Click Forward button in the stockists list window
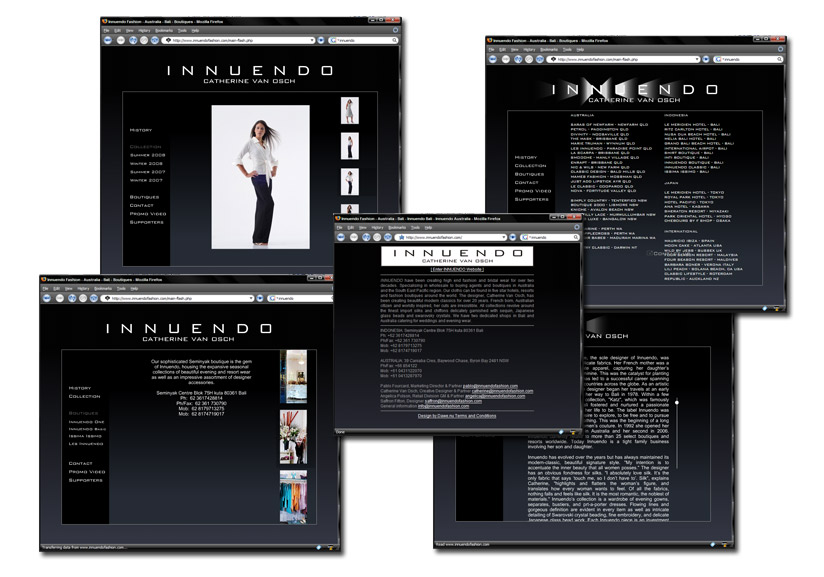 [506, 59]
